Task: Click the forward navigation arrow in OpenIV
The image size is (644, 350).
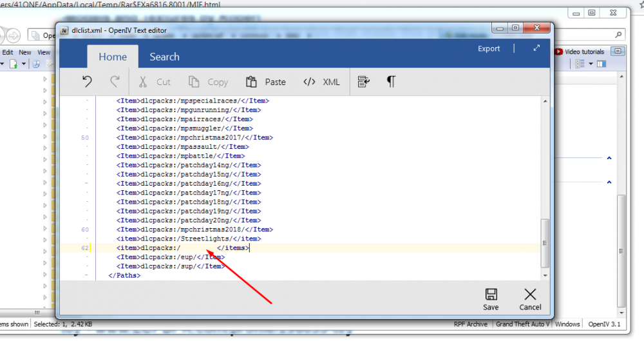Action: [x=13, y=36]
